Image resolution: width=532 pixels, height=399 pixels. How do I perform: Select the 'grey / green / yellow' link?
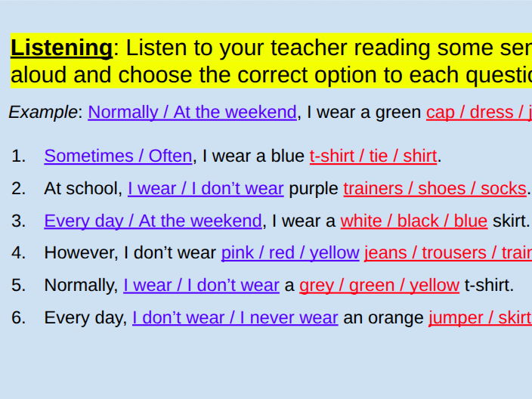coord(379,286)
